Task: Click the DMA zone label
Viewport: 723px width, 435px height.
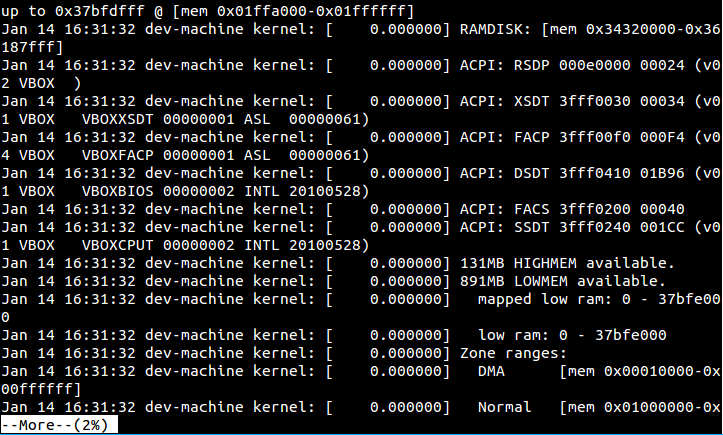Action: click(491, 371)
